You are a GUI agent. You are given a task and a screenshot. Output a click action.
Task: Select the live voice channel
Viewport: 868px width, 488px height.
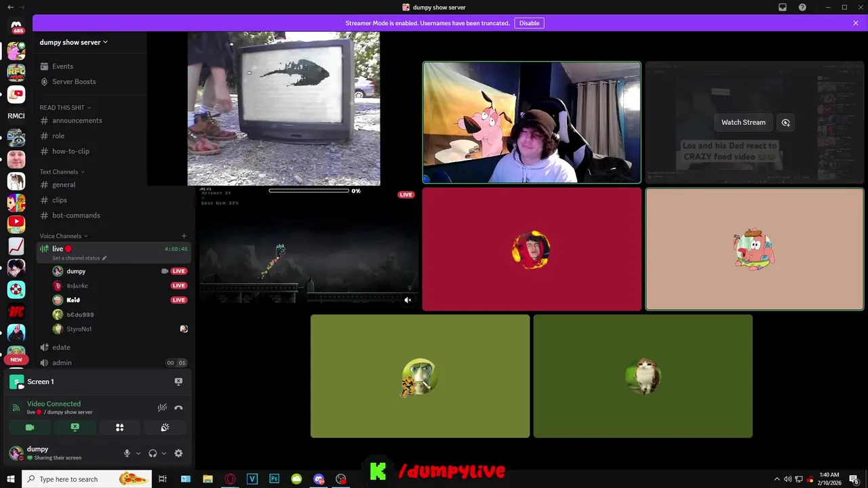click(113, 252)
